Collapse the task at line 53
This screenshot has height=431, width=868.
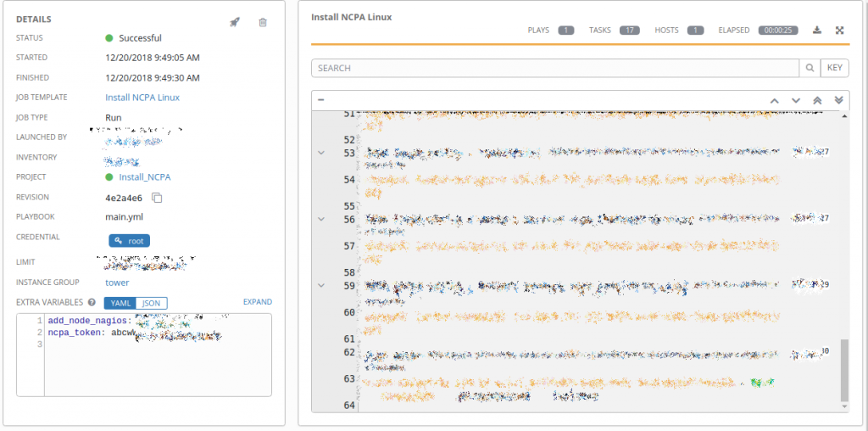(x=321, y=153)
